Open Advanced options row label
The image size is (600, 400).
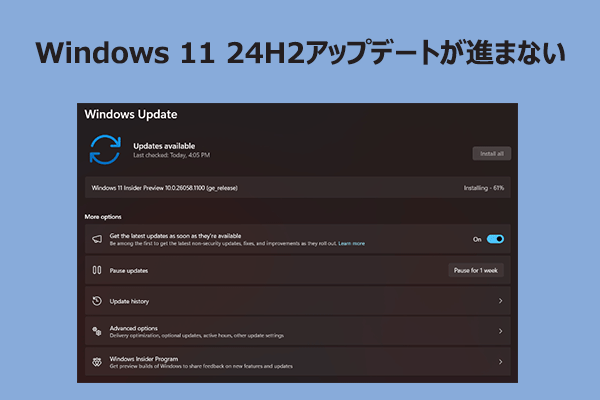[134, 328]
